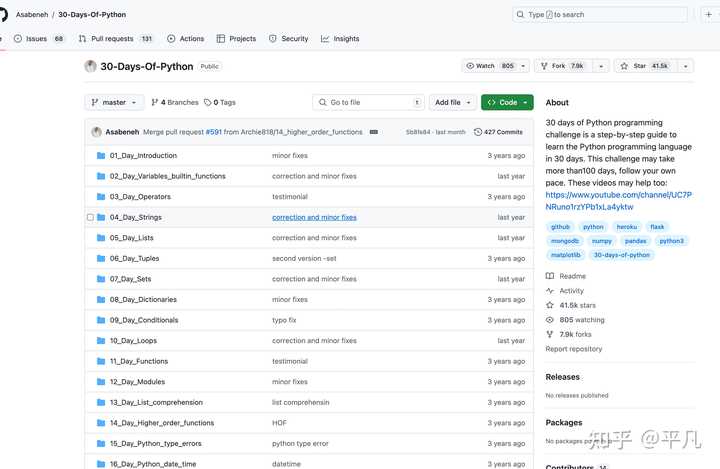Click the star icon beside 41.5k stars
Screen dimensions: 720x469
point(550,305)
